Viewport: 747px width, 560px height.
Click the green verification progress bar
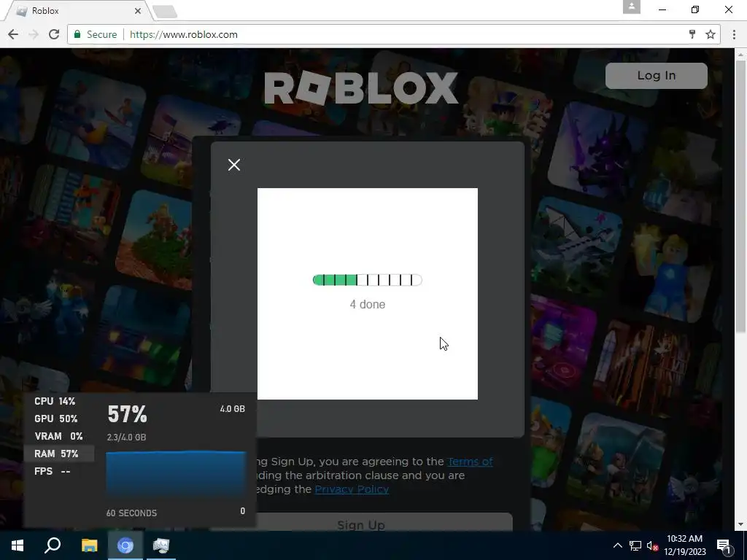point(367,280)
